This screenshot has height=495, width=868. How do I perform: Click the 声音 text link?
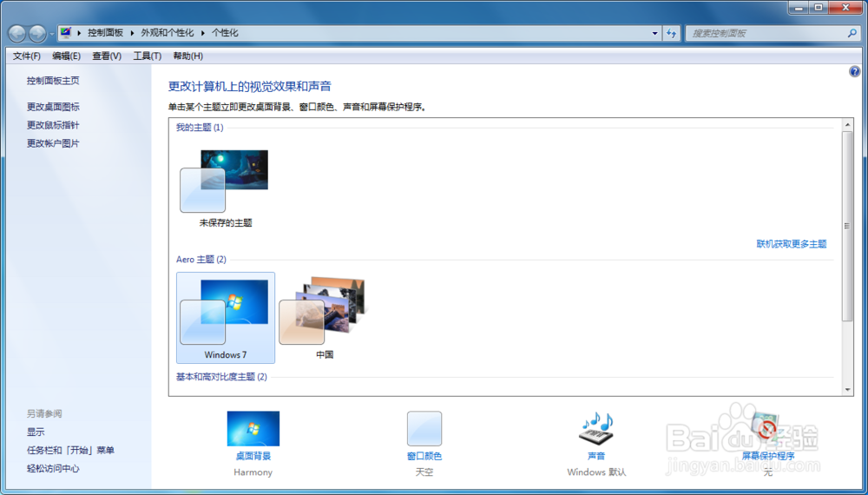tap(596, 456)
